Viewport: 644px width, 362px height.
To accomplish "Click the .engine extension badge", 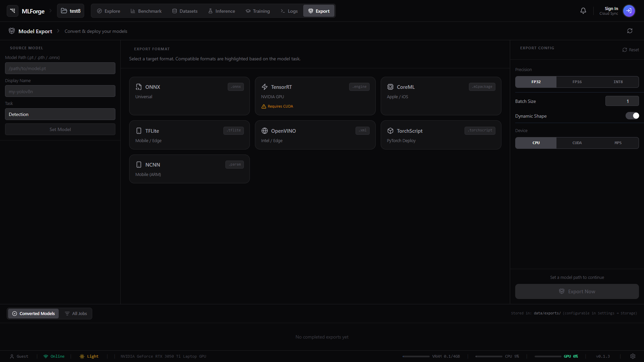I will 359,87.
